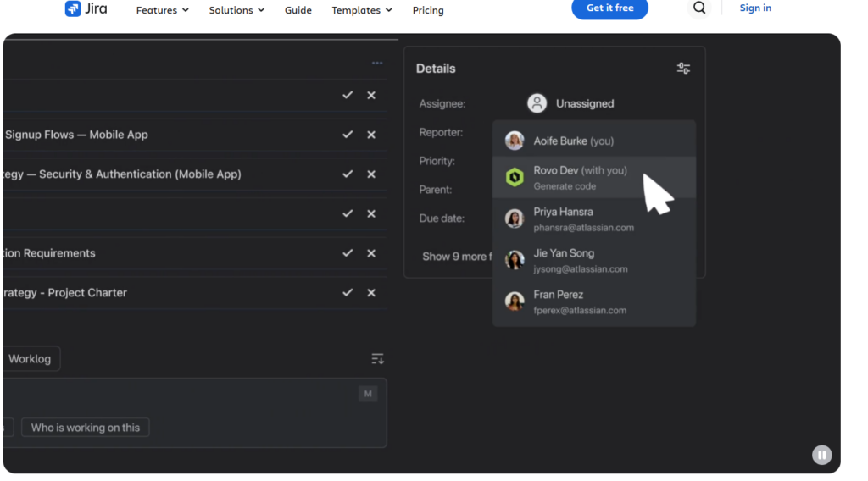Click the Parent label

(x=435, y=190)
